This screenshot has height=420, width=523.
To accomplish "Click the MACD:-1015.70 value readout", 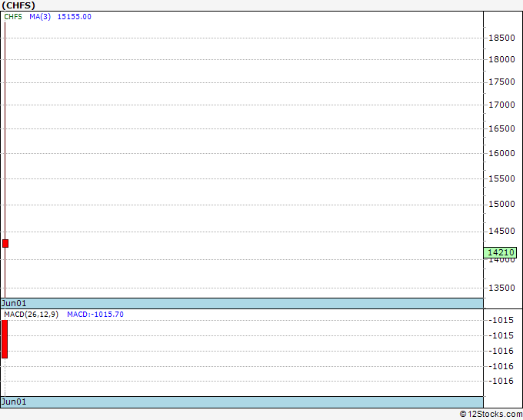I will (x=95, y=315).
